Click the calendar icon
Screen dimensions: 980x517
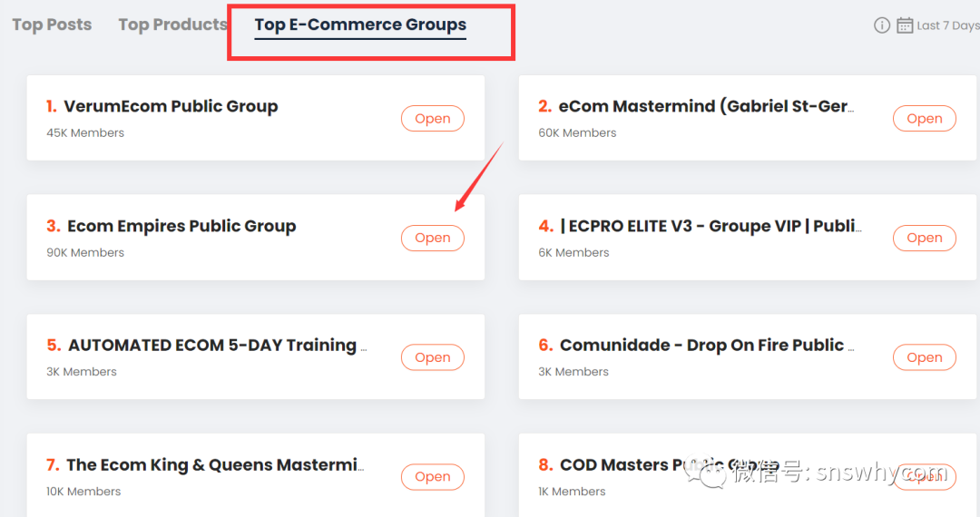click(905, 25)
